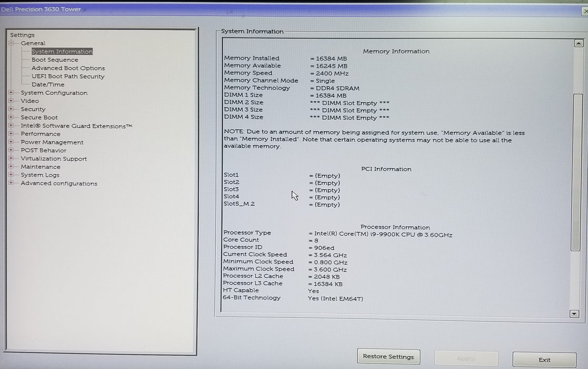Click the Processor Information section heading
Screen dimensions: 588x369
click(395, 227)
